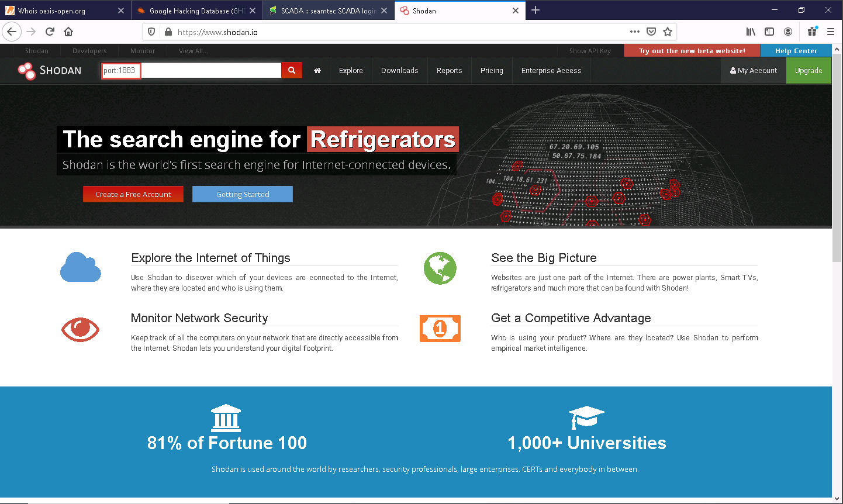Open View All... in the Shodan navbar
Screen dimensions: 843x504
click(192, 51)
